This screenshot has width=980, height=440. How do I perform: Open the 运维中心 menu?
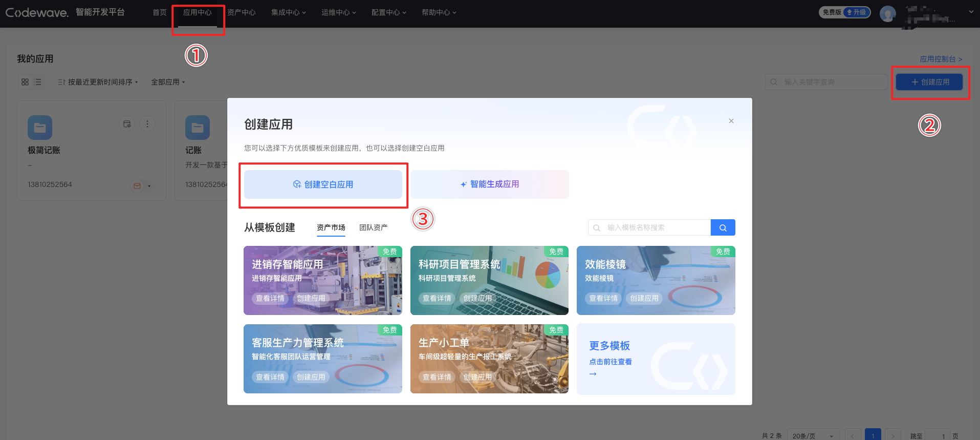338,12
